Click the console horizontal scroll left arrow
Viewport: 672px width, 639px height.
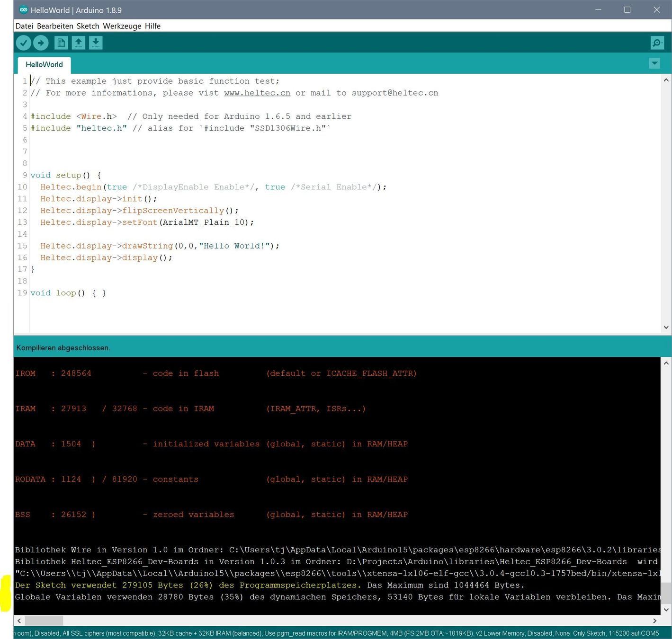click(19, 621)
